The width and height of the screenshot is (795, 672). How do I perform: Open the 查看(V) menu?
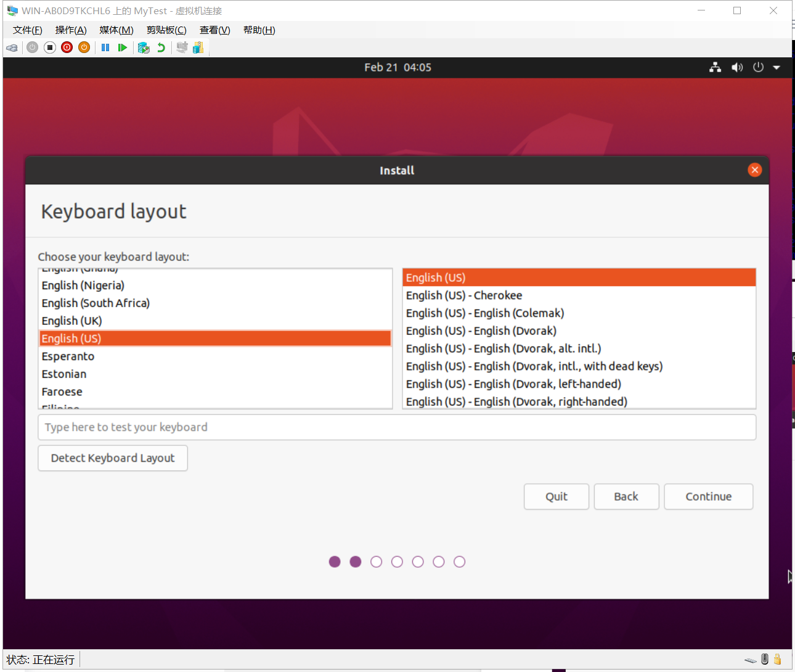coord(215,30)
